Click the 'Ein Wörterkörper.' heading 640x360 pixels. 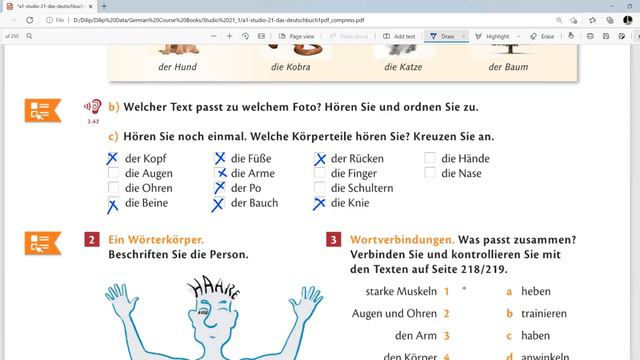pos(156,240)
